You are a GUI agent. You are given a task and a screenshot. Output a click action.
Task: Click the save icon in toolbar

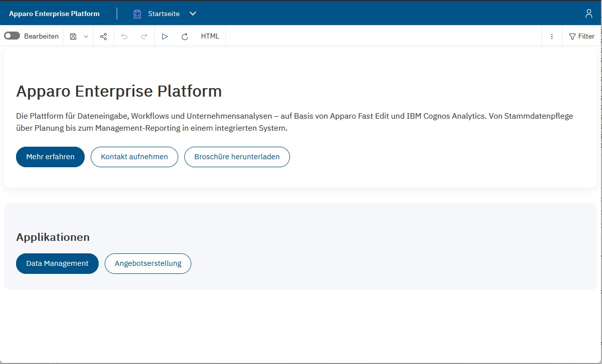coord(73,37)
